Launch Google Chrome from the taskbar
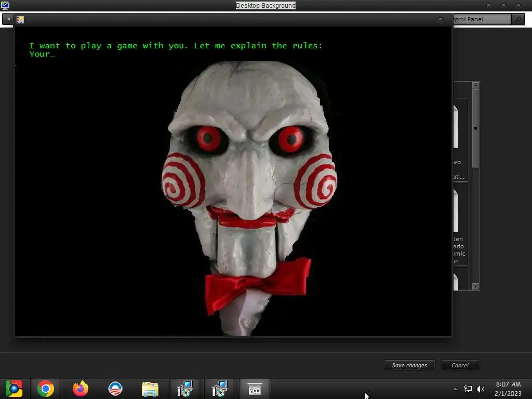 click(46, 389)
